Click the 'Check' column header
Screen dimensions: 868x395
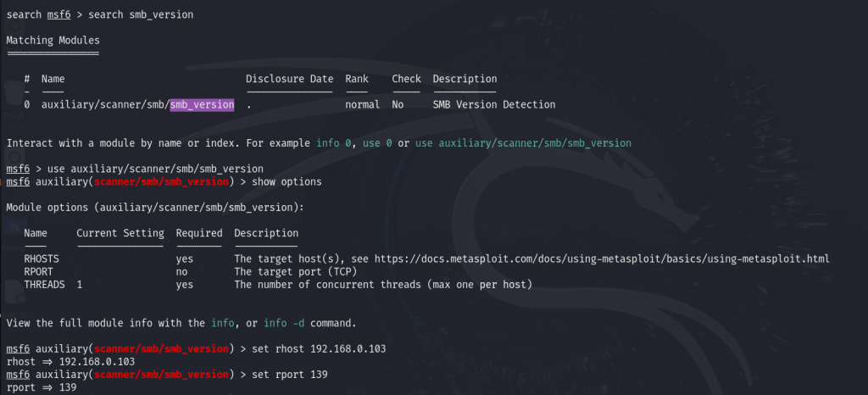tap(406, 79)
